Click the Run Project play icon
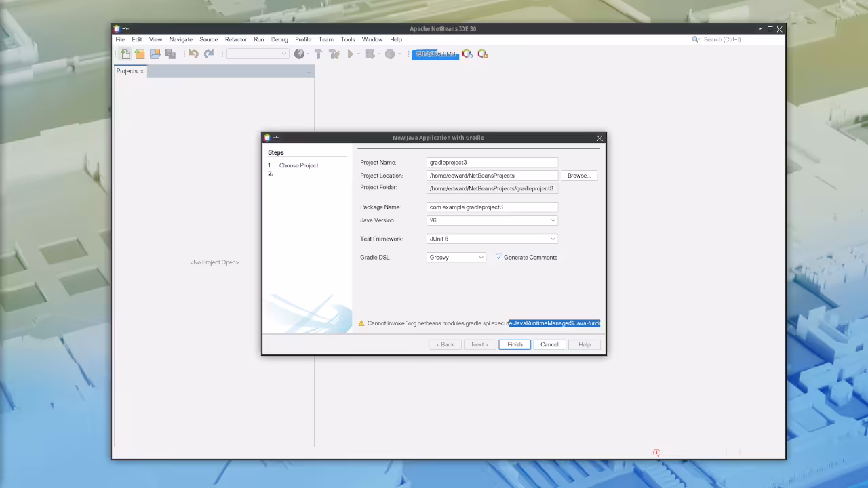 pos(350,54)
